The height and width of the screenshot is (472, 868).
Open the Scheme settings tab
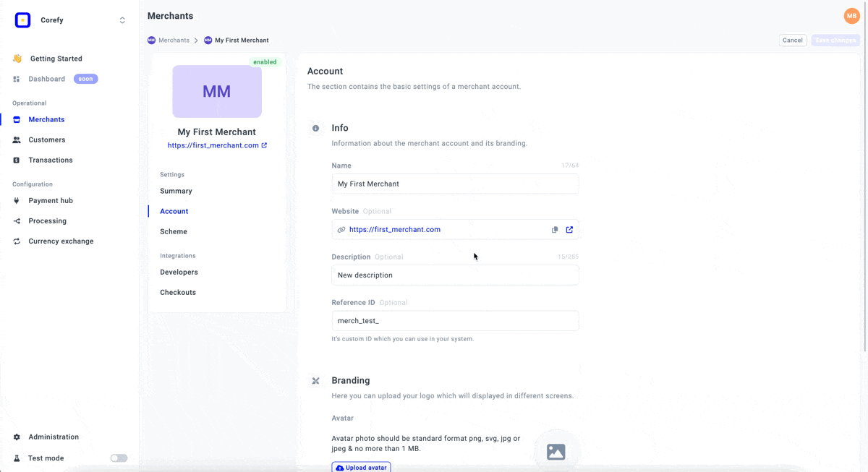click(174, 231)
